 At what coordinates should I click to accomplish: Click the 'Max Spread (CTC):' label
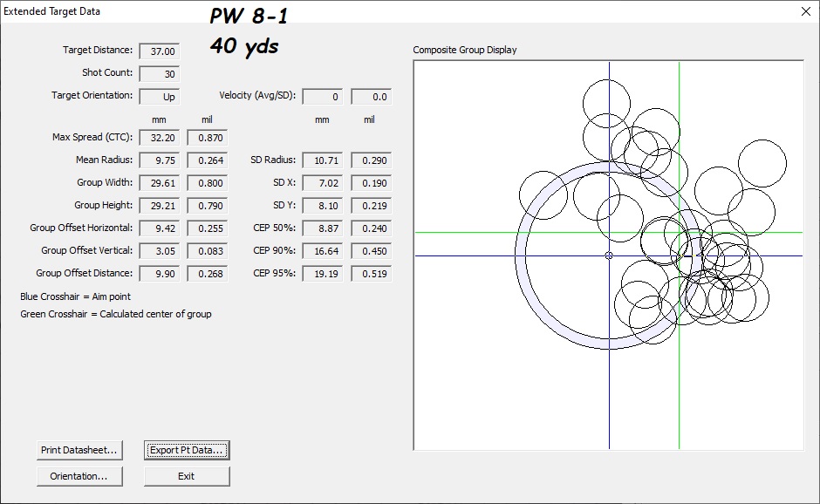pyautogui.click(x=92, y=137)
